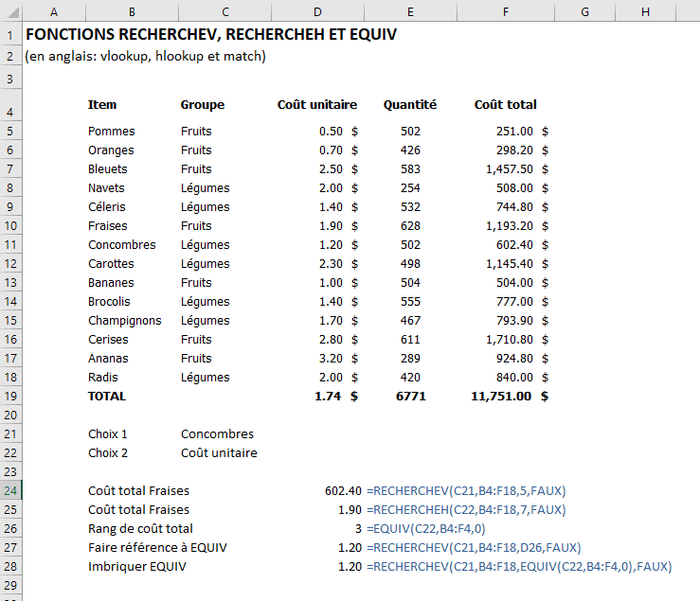700x601 pixels.
Task: Select the grand total 11,751.00 cell
Action: (x=501, y=397)
